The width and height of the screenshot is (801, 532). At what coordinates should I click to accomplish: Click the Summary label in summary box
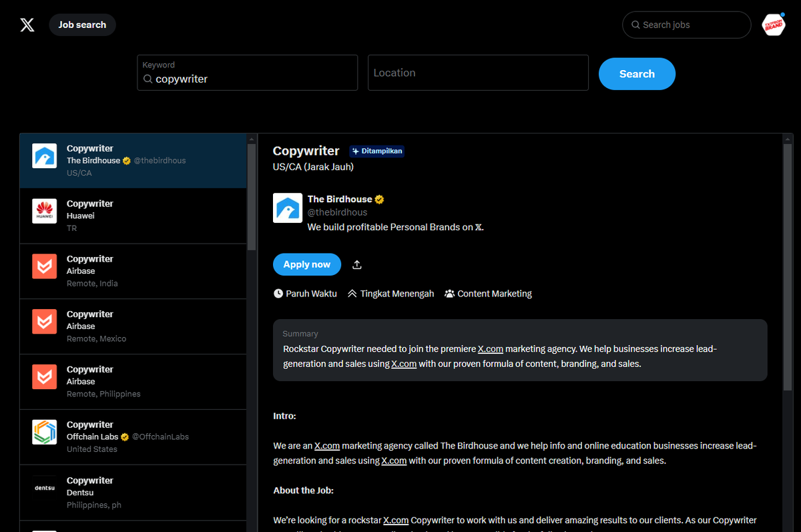300,334
